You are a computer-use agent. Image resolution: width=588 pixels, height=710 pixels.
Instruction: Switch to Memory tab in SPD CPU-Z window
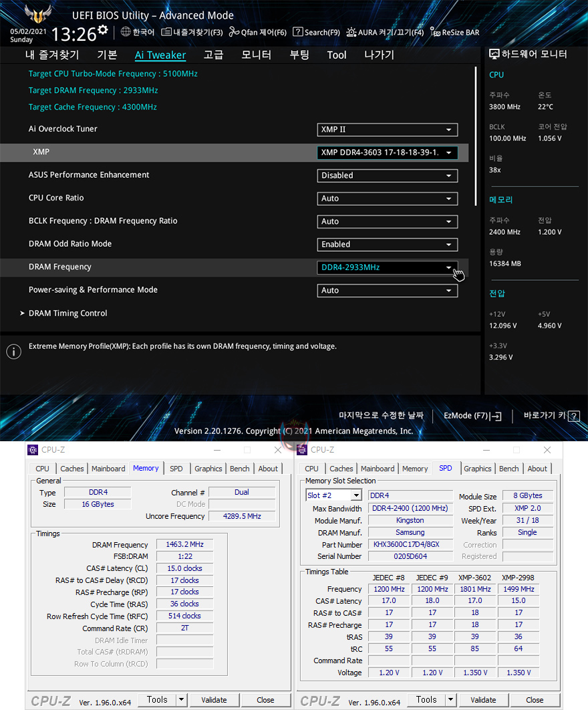[415, 469]
